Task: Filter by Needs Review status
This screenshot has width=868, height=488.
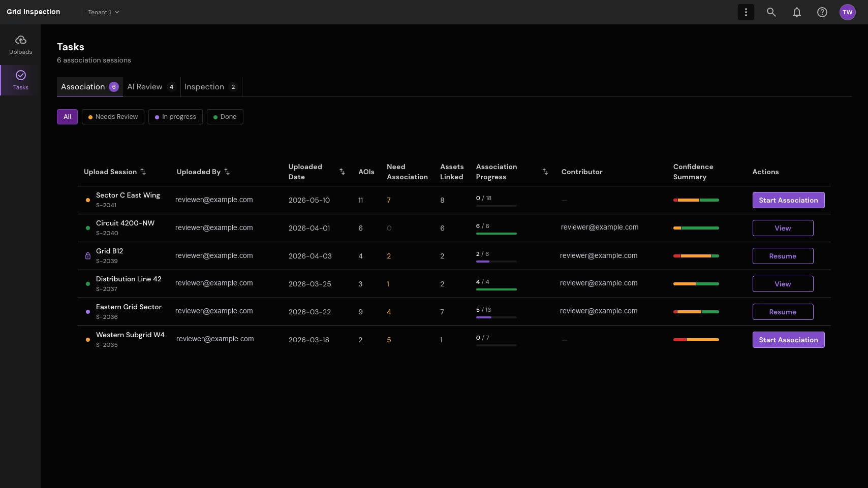Action: [x=113, y=117]
